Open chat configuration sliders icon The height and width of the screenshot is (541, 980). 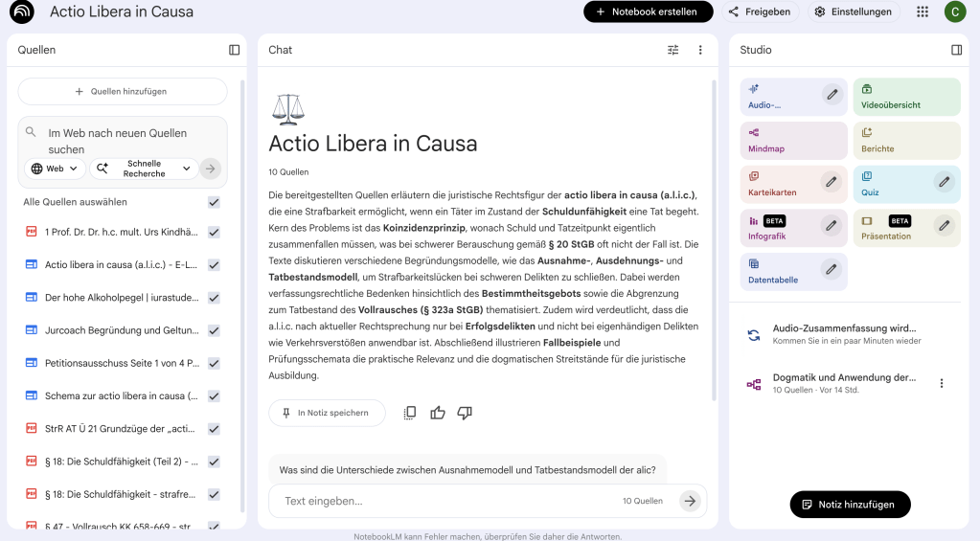(673, 50)
